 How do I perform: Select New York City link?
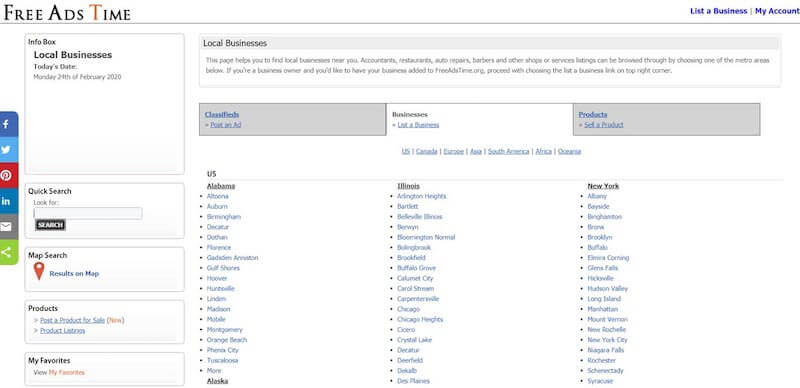(607, 340)
